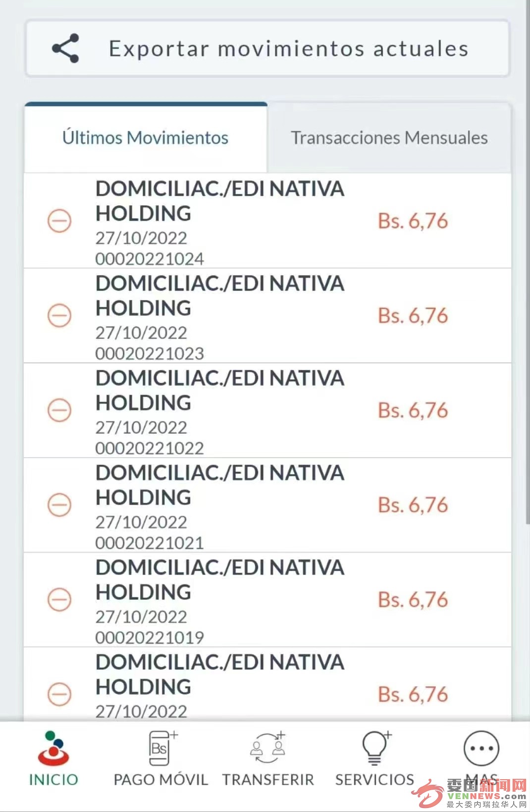Open transaction entry with reference 00020221019
The image size is (530, 812).
pos(267,600)
